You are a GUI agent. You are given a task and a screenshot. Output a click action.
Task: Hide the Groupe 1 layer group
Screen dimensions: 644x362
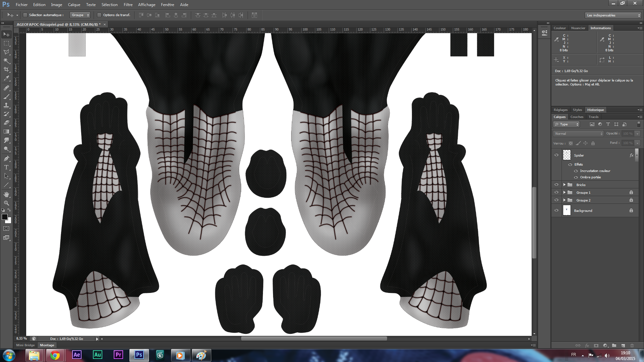pos(556,192)
